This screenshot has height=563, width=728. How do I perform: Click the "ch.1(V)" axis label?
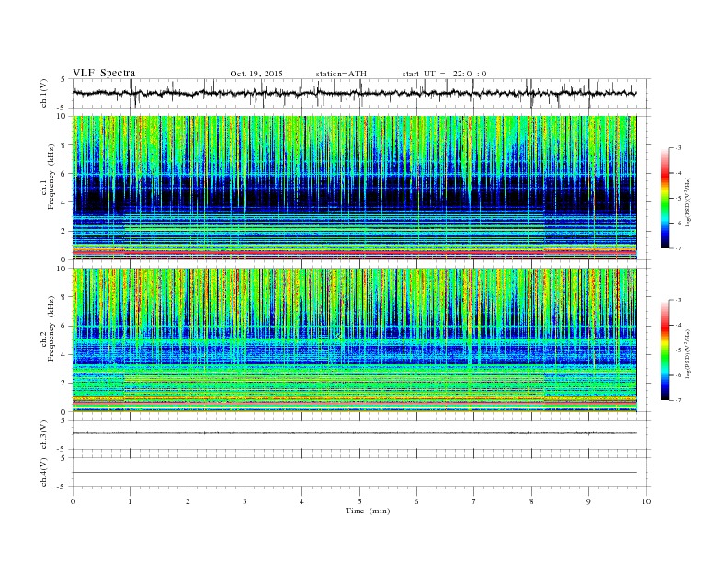(44, 93)
